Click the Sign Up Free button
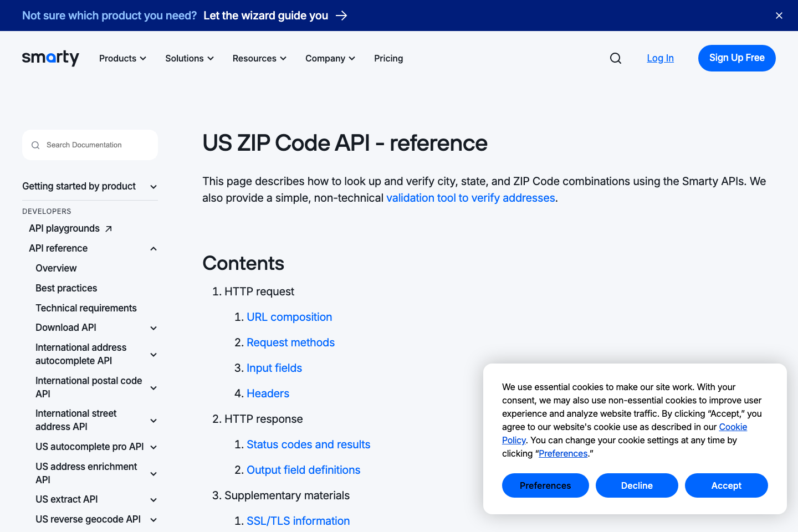This screenshot has width=798, height=532. (736, 58)
